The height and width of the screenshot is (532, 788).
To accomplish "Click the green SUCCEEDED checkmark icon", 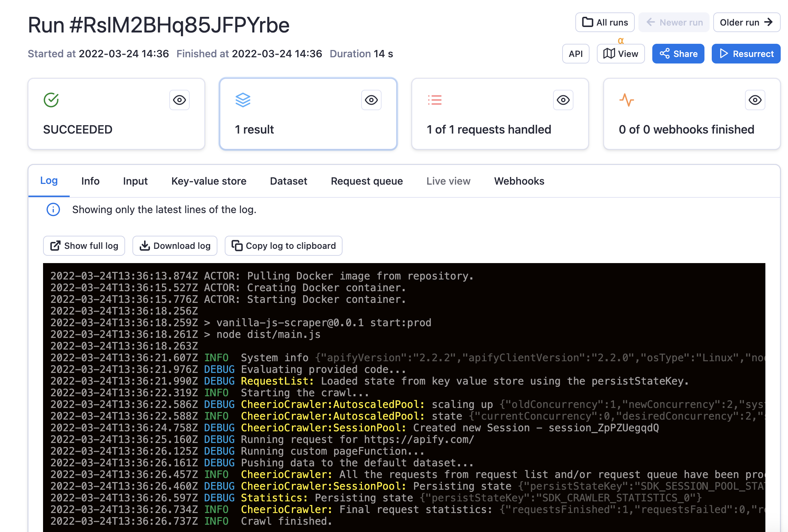I will pyautogui.click(x=51, y=100).
